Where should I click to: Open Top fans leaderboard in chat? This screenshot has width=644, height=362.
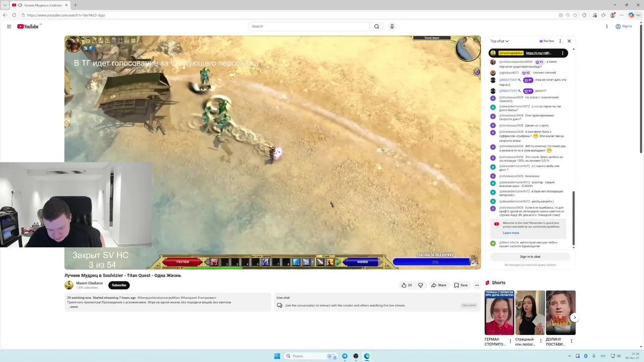tap(546, 41)
